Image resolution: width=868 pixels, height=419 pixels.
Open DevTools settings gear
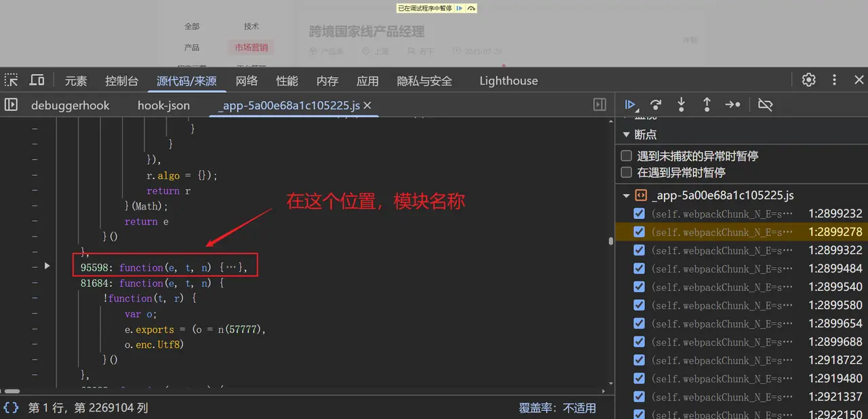(x=808, y=80)
